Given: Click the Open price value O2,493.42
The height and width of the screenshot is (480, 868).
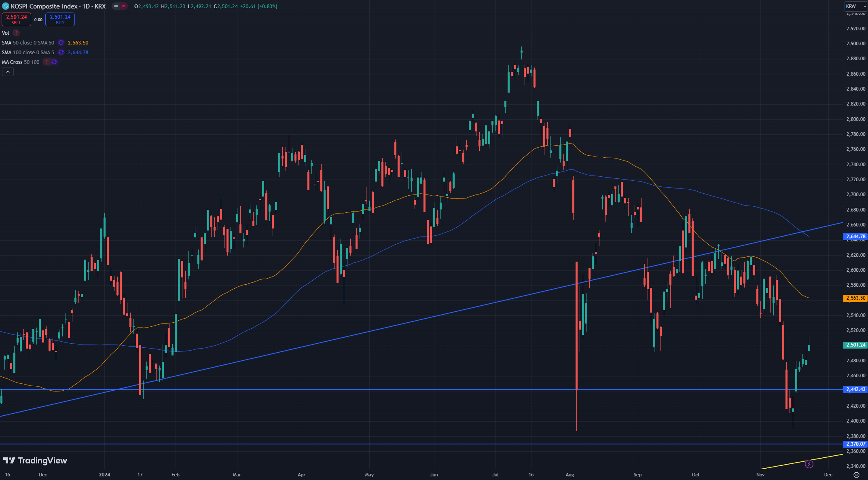Looking at the screenshot, I should 146,6.
